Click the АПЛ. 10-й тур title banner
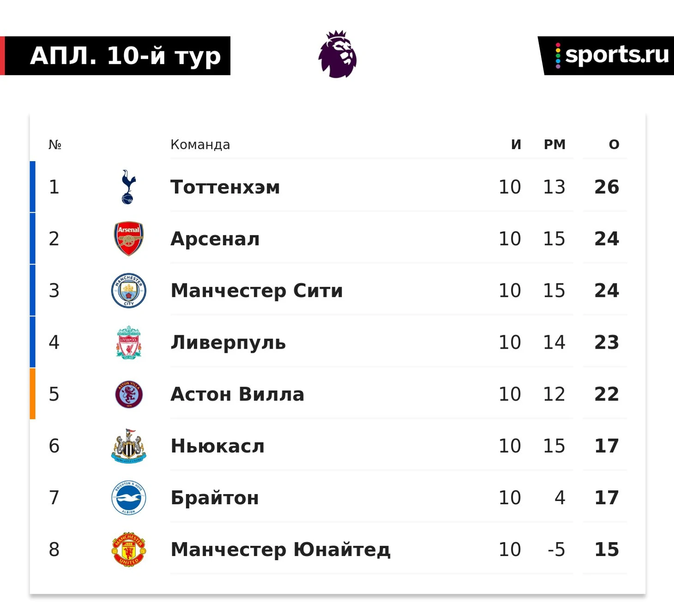This screenshot has width=674, height=616. coord(115,56)
